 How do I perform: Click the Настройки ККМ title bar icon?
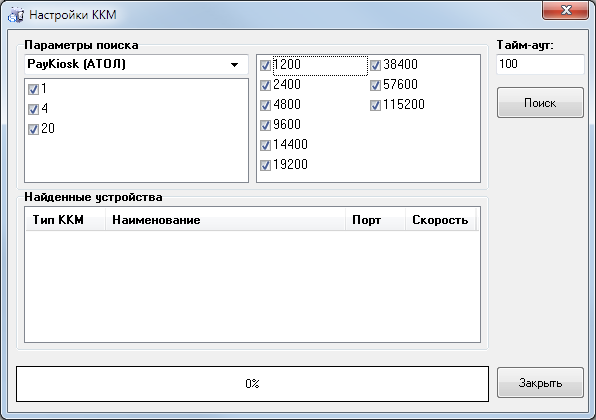(16, 15)
